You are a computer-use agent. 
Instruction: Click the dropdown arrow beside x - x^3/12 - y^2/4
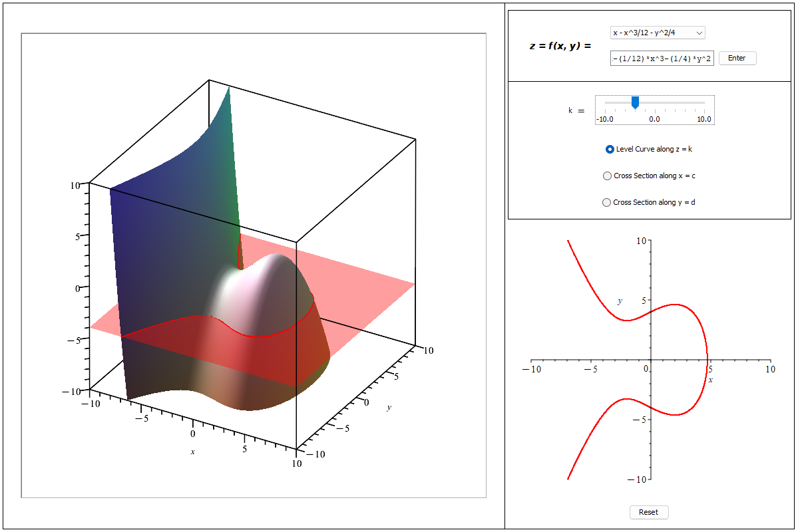701,32
